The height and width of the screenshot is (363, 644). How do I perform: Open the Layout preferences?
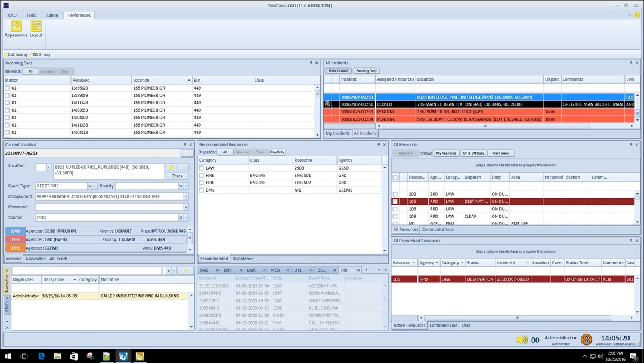(36, 29)
